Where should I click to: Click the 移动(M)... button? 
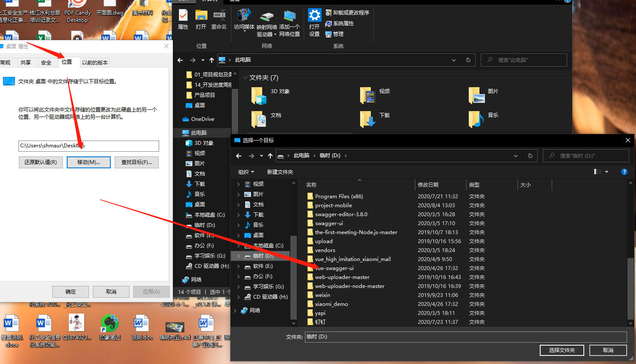pyautogui.click(x=89, y=162)
